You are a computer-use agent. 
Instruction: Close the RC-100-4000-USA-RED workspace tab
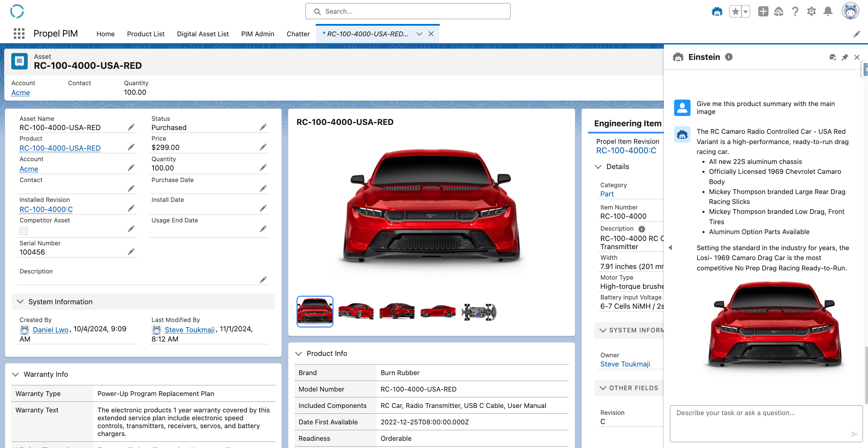click(x=431, y=34)
